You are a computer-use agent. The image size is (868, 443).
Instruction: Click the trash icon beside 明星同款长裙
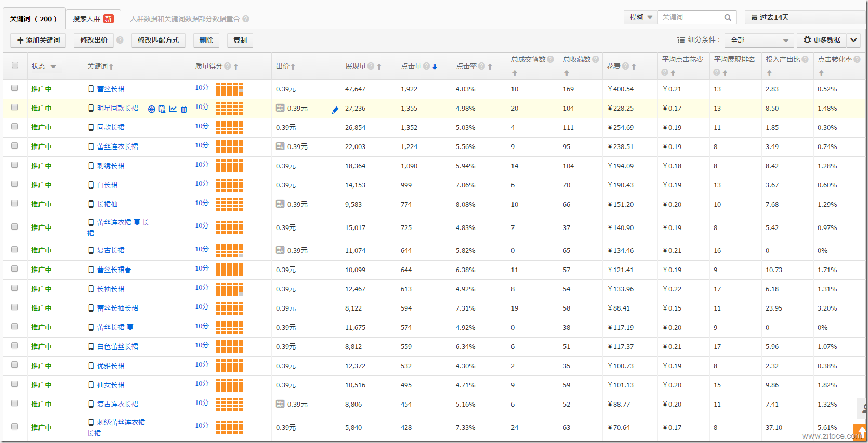click(x=183, y=109)
